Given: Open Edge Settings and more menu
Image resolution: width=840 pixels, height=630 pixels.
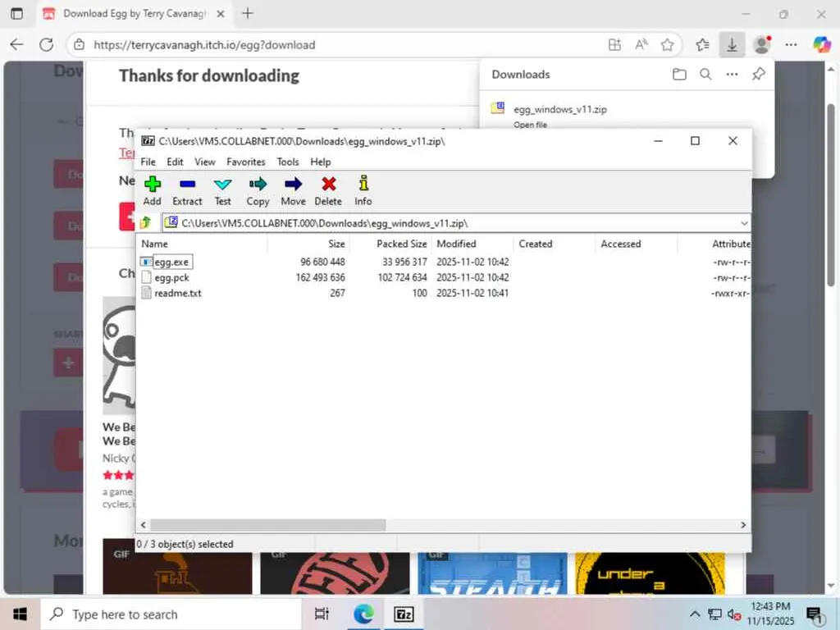Looking at the screenshot, I should tap(791, 45).
